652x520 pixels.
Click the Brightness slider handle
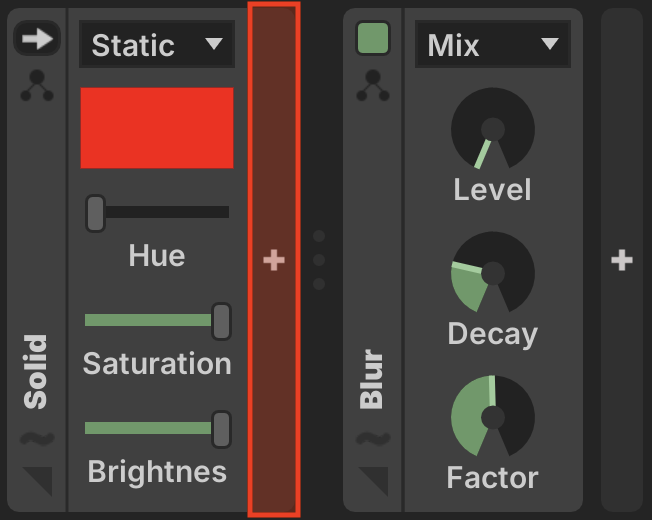221,428
